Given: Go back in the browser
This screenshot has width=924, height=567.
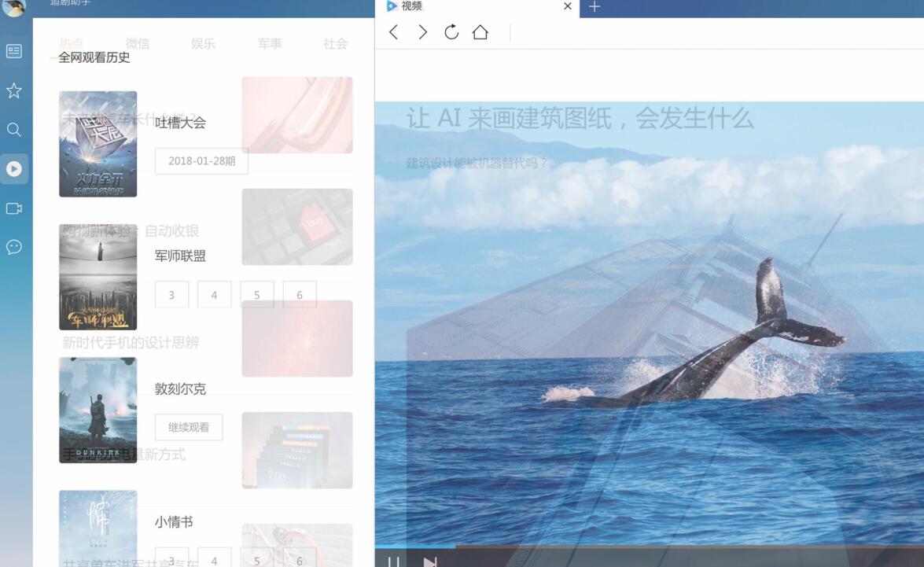Looking at the screenshot, I should pyautogui.click(x=394, y=31).
